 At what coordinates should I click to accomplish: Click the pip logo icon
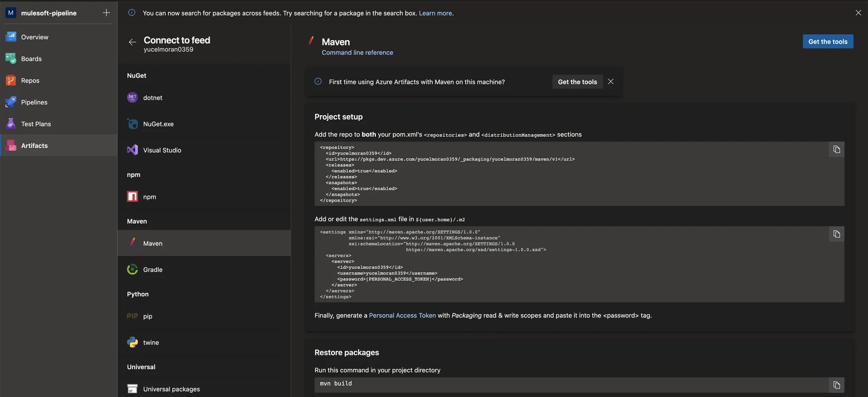pyautogui.click(x=132, y=316)
